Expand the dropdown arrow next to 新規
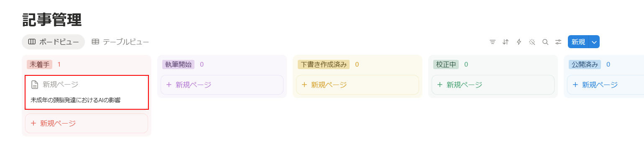Image resolution: width=644 pixels, height=152 pixels. pyautogui.click(x=594, y=42)
